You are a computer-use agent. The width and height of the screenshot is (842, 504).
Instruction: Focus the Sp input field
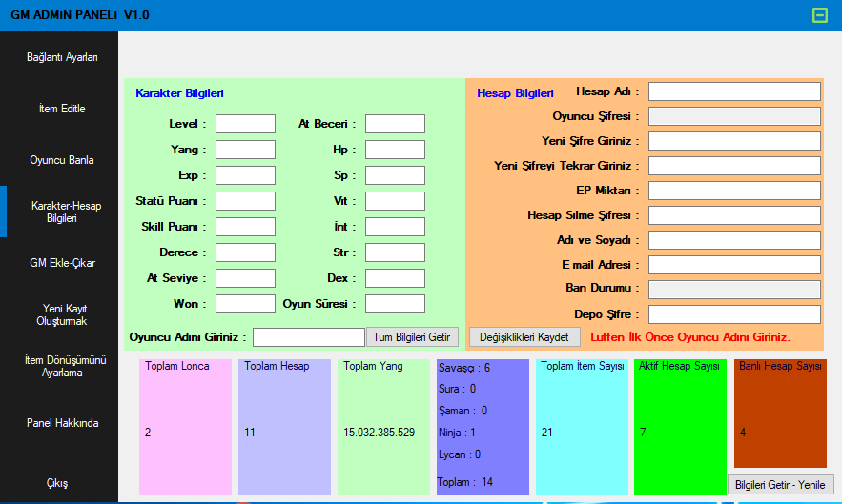point(395,175)
